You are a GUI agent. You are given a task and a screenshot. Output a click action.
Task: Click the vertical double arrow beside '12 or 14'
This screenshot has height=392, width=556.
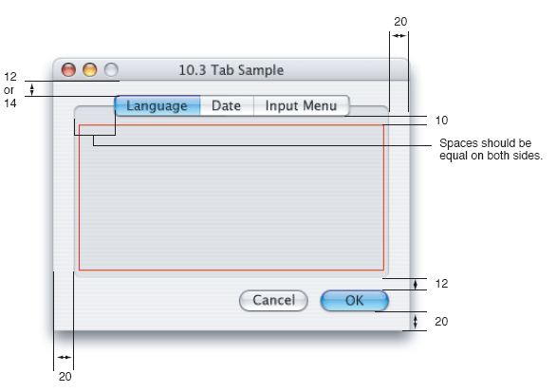click(32, 89)
